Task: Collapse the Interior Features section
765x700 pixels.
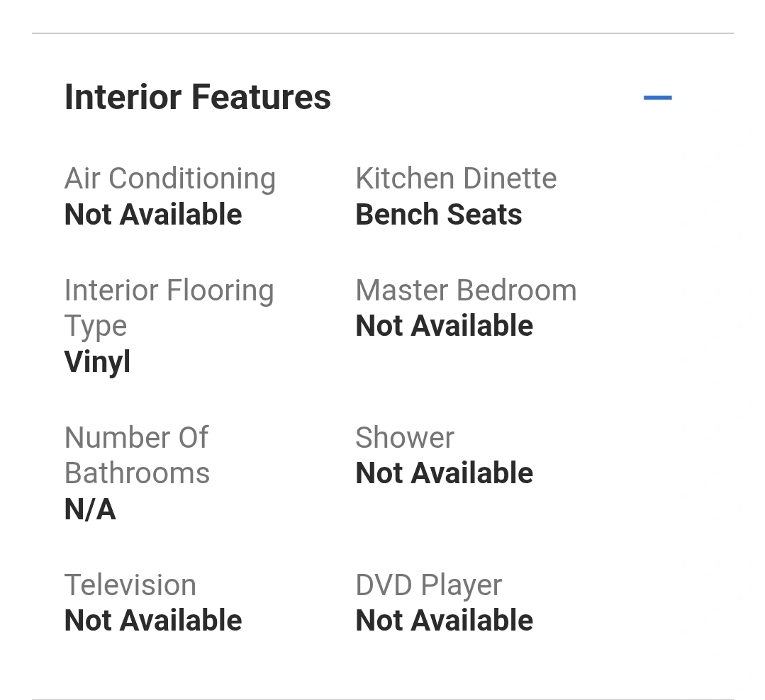Action: [657, 98]
